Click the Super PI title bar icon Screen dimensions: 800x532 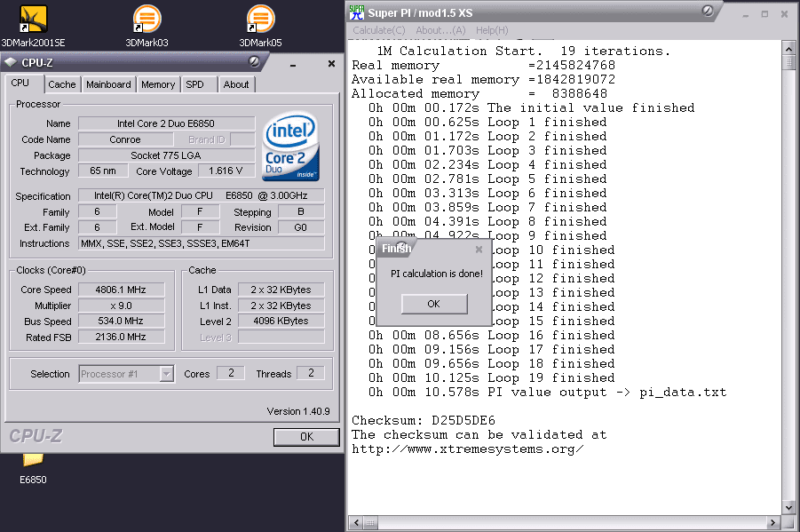(357, 12)
